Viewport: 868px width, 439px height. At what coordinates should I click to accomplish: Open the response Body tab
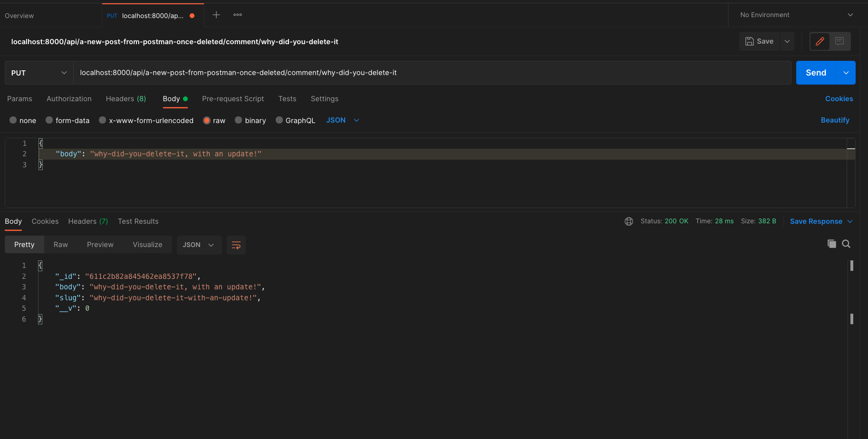[13, 221]
